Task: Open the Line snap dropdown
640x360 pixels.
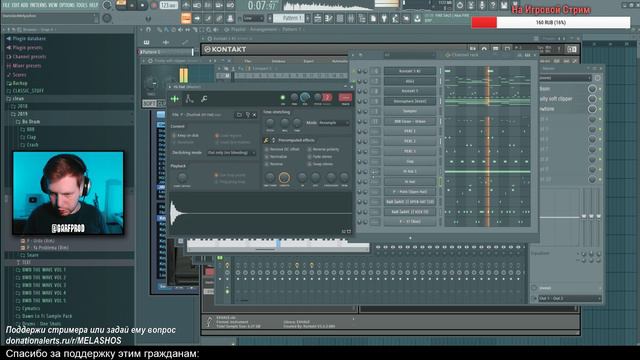Action: (253, 18)
